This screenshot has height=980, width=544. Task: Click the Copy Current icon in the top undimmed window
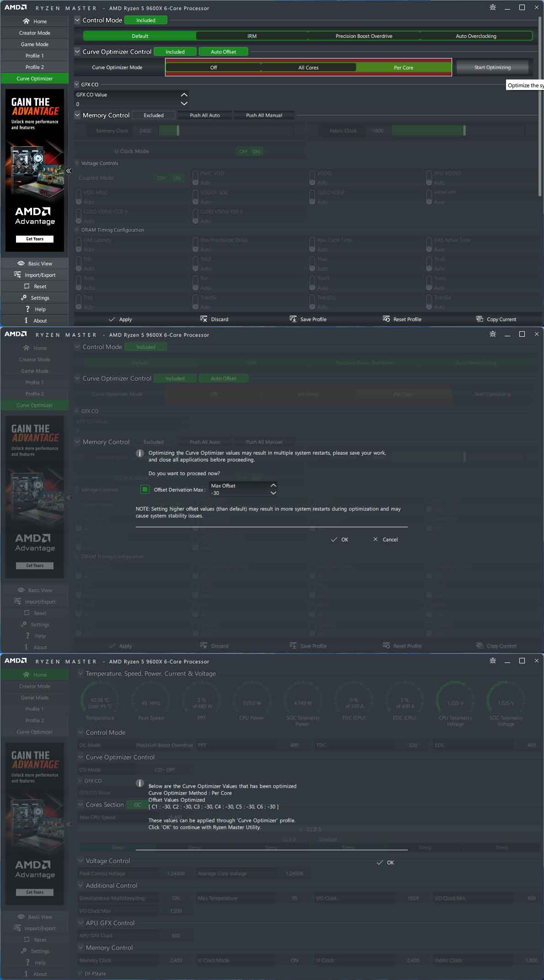pyautogui.click(x=480, y=319)
